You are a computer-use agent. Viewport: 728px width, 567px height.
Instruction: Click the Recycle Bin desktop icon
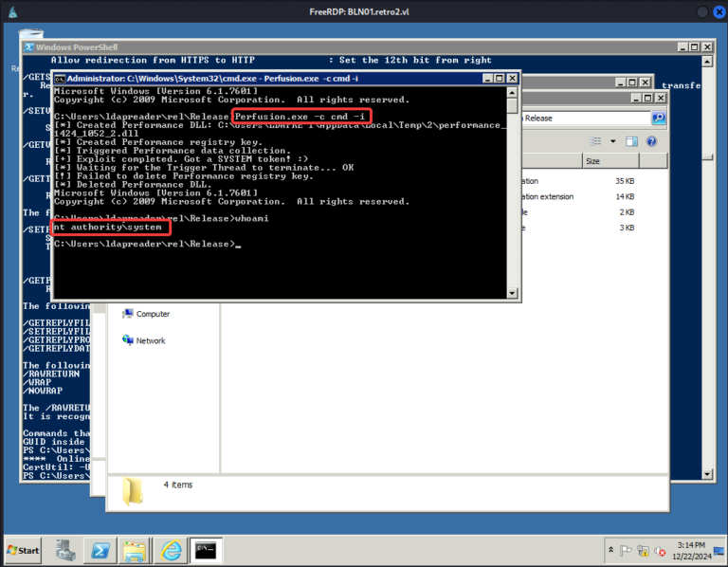coord(30,33)
